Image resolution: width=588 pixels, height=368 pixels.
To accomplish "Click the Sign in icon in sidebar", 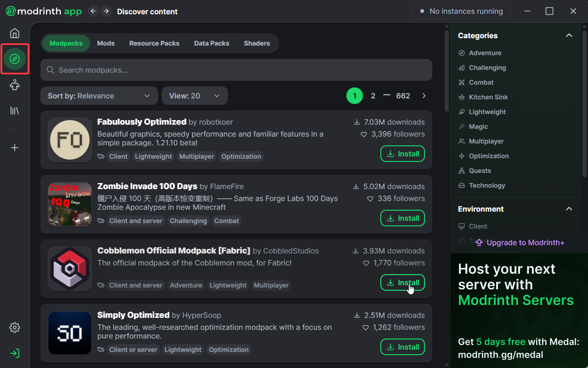I will click(x=15, y=353).
